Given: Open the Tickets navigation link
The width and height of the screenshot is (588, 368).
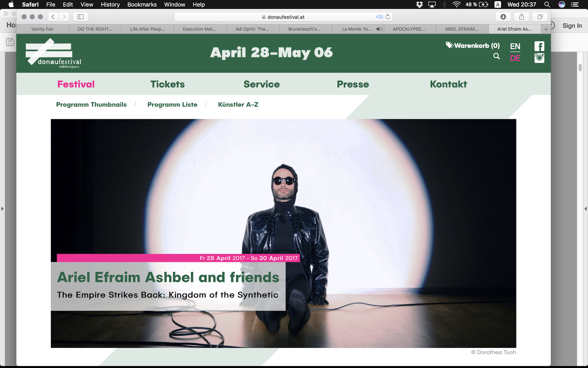Looking at the screenshot, I should [x=168, y=84].
